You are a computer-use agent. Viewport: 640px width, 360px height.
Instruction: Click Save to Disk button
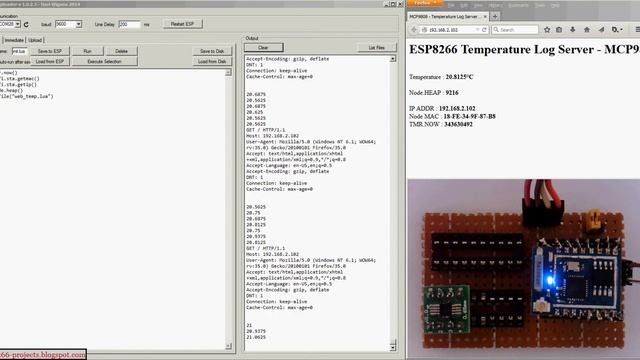pyautogui.click(x=212, y=51)
